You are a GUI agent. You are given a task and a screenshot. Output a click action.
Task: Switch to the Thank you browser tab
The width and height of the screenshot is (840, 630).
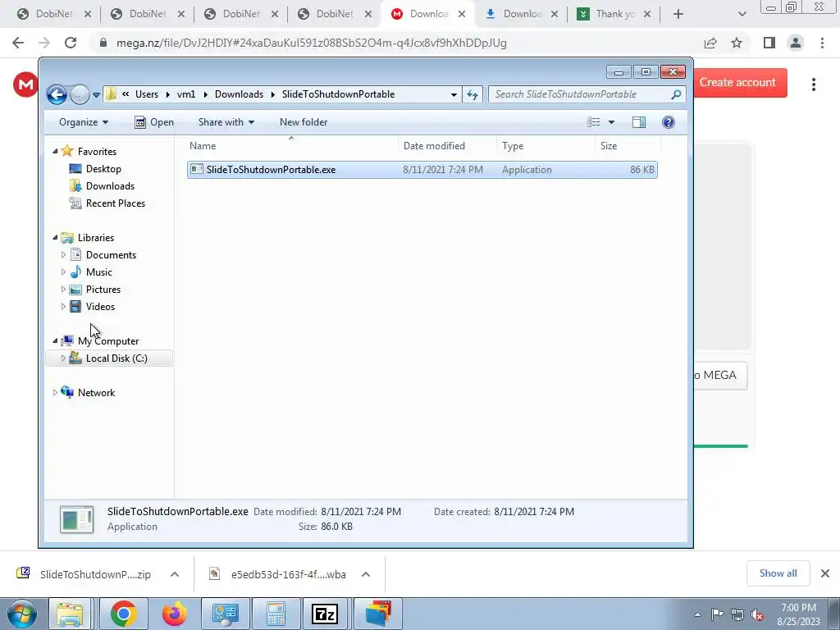click(614, 14)
